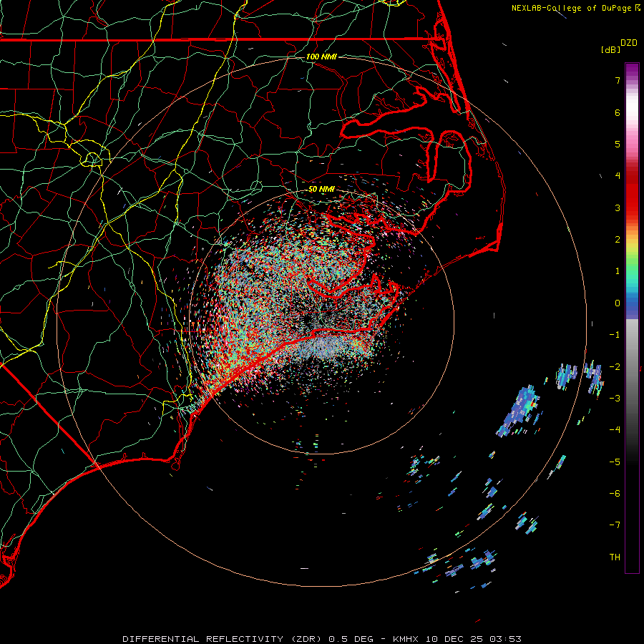Screen dimensions: 644x644
Task: Click the 50 NMI range ring label
Action: [x=321, y=190]
